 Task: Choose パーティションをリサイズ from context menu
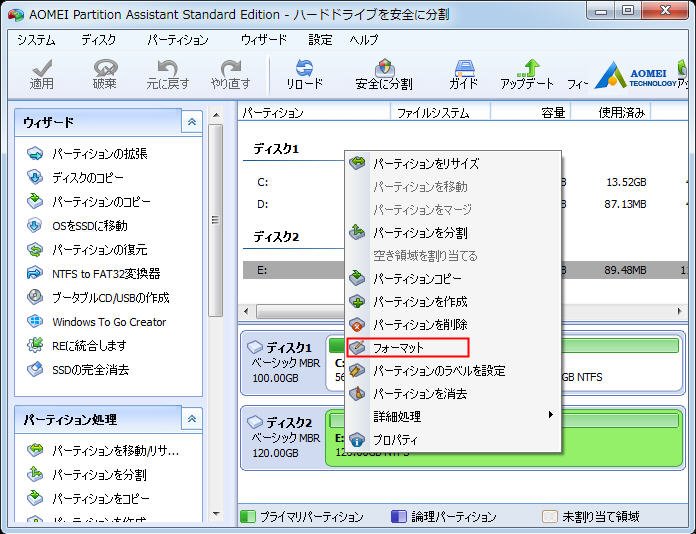(453, 163)
